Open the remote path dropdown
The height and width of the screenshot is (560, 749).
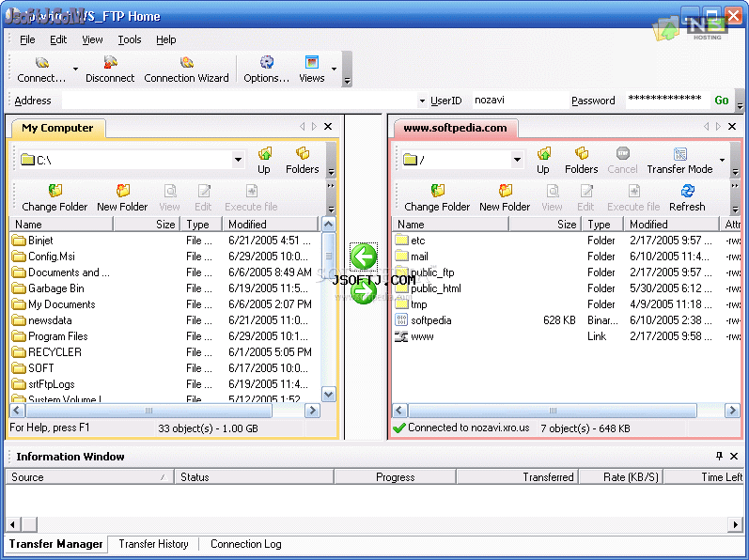click(x=517, y=160)
